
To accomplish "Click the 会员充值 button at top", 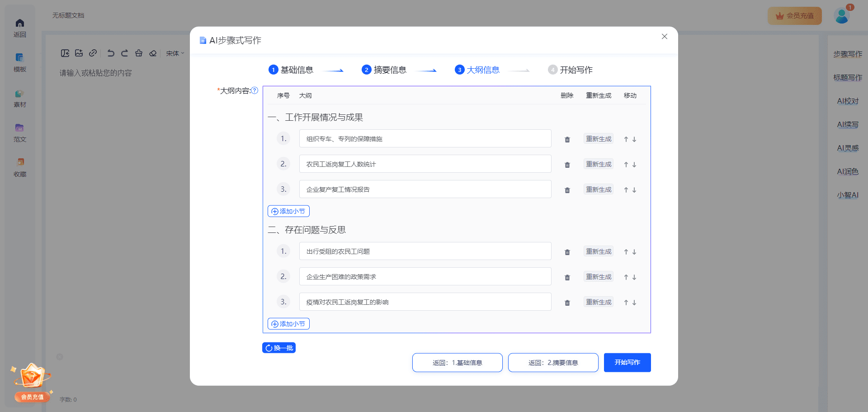I will point(794,16).
